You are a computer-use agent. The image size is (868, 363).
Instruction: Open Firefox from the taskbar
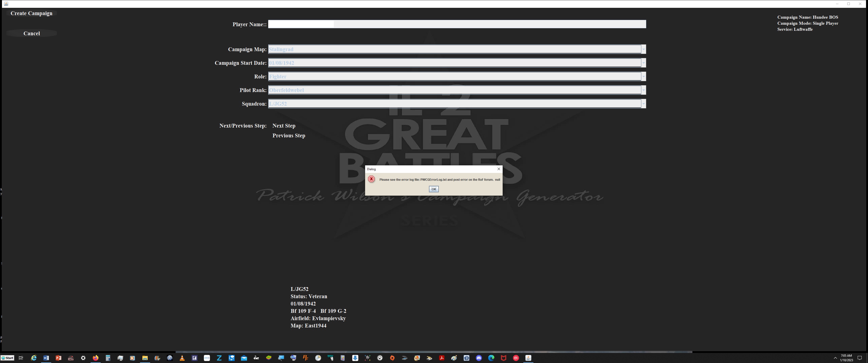95,358
